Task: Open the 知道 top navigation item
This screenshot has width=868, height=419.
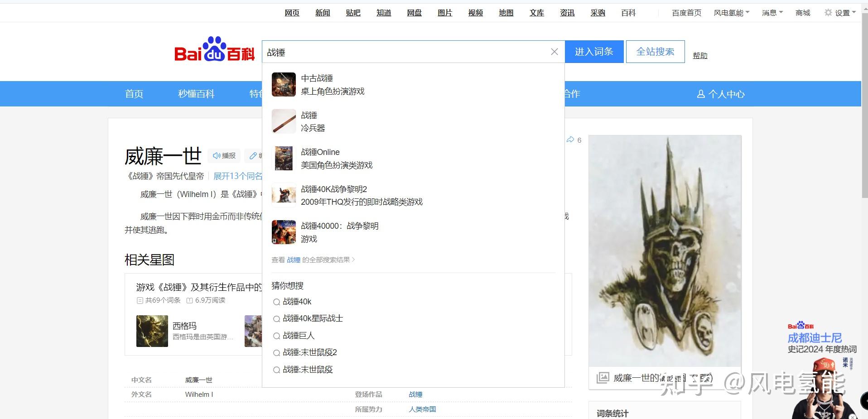Action: click(x=384, y=13)
